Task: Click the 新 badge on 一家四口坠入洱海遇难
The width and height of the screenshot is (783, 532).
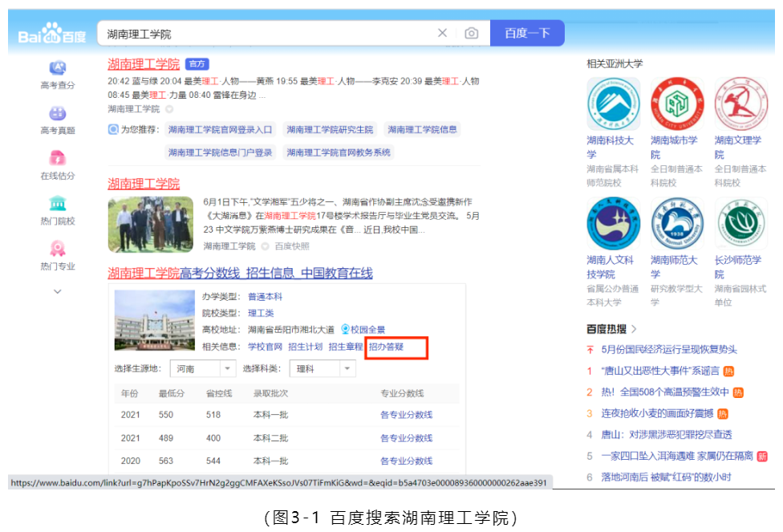Action: pyautogui.click(x=762, y=456)
